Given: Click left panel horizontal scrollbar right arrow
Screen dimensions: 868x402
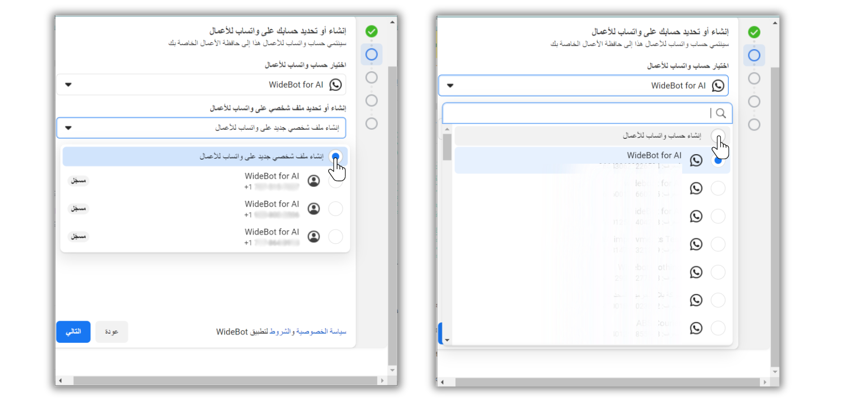Looking at the screenshot, I should pyautogui.click(x=382, y=381).
